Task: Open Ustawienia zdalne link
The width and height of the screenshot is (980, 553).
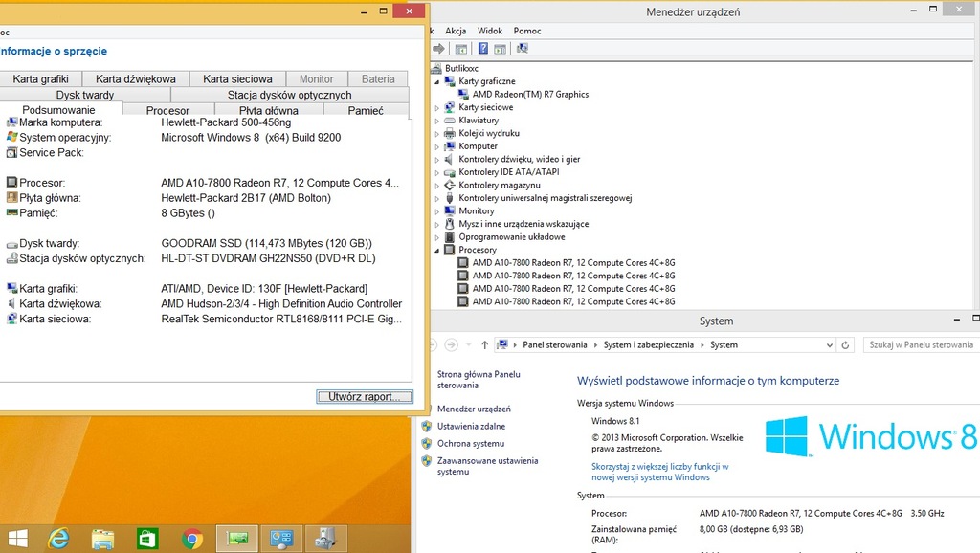Action: click(x=471, y=426)
